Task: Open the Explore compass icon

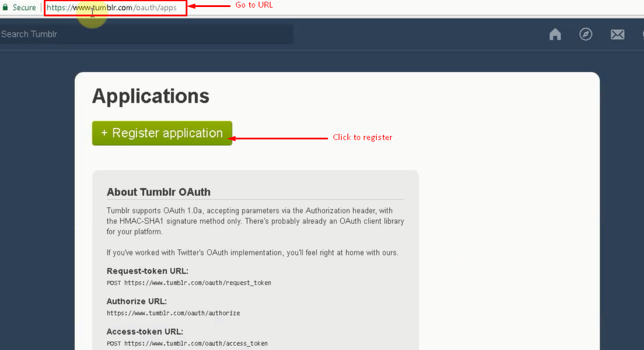Action: (586, 34)
